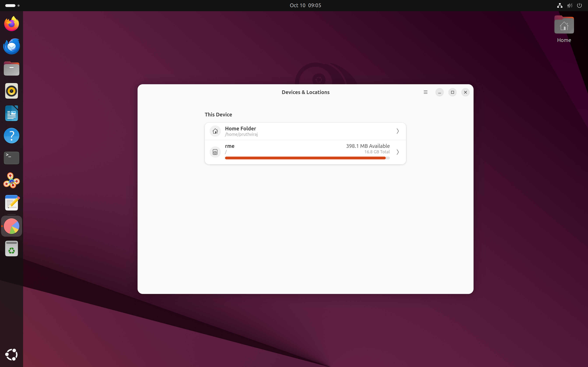Click the rme disk usage bar
Image resolution: width=588 pixels, height=367 pixels.
point(307,158)
